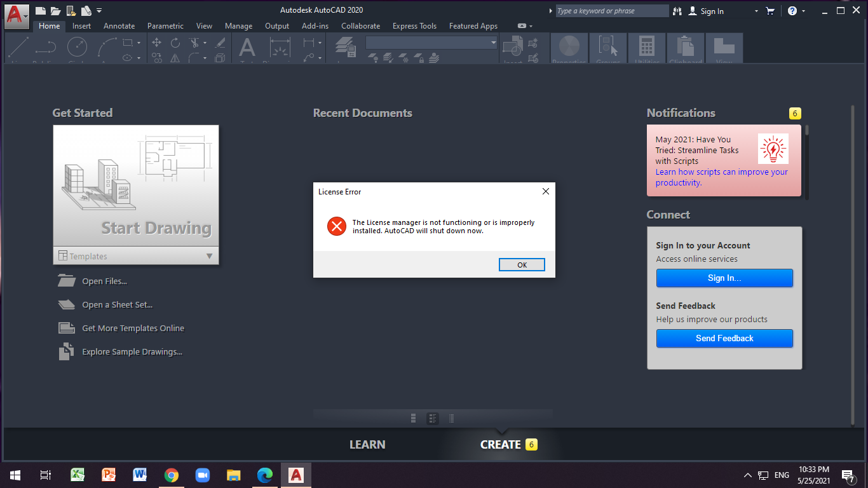This screenshot has width=868, height=488.
Task: Click Get More Templates Online
Action: tap(133, 329)
